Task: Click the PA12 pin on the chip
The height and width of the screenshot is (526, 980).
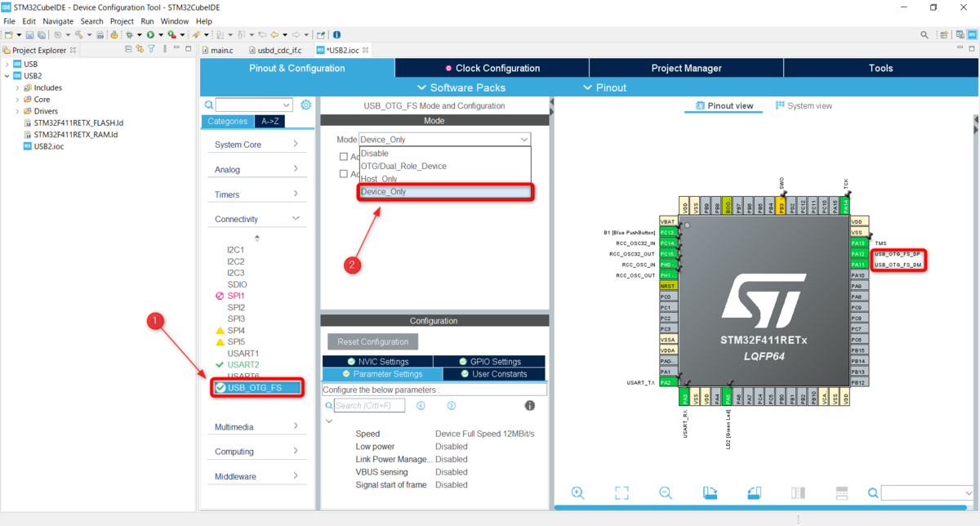Action: pyautogui.click(x=857, y=254)
